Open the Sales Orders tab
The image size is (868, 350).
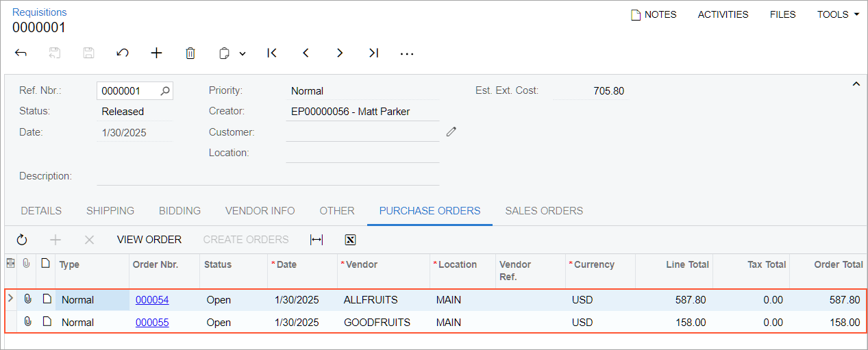point(544,211)
